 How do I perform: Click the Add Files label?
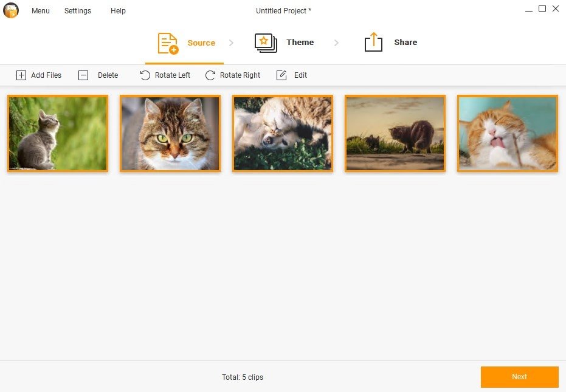46,75
